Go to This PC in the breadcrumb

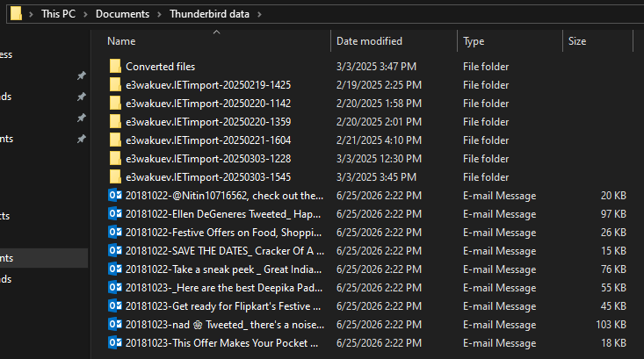point(58,14)
